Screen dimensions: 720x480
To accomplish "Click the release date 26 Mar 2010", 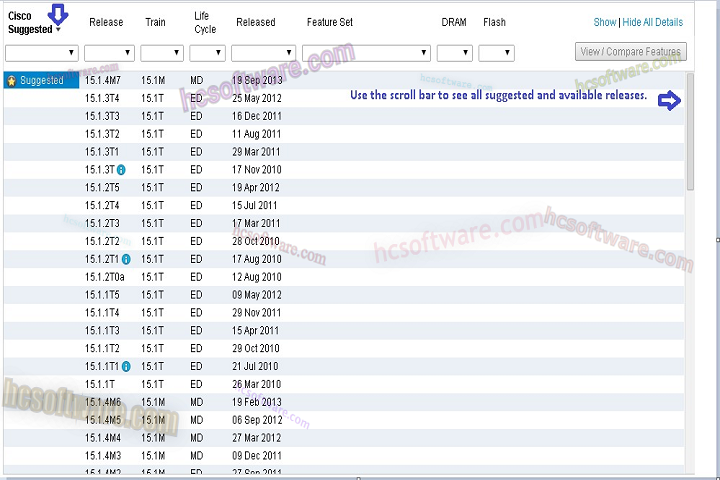I will pos(256,384).
